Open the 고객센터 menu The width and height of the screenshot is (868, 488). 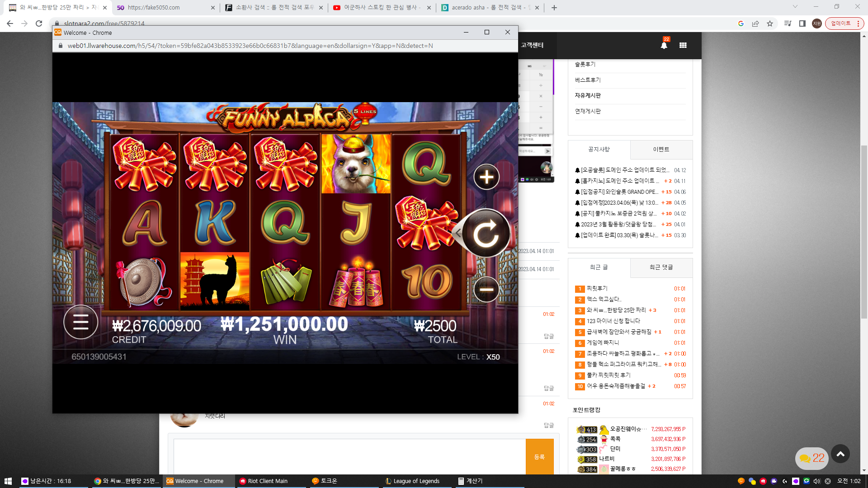(532, 45)
